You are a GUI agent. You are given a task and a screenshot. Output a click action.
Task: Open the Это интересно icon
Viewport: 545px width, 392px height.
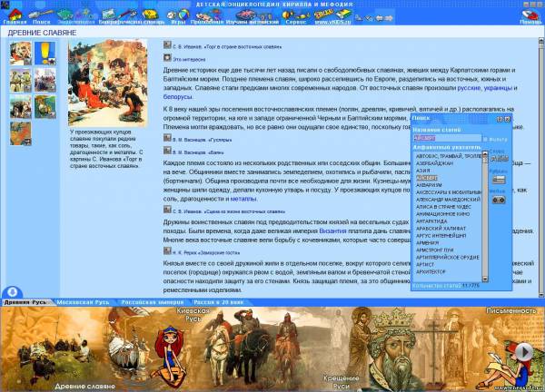[167, 58]
